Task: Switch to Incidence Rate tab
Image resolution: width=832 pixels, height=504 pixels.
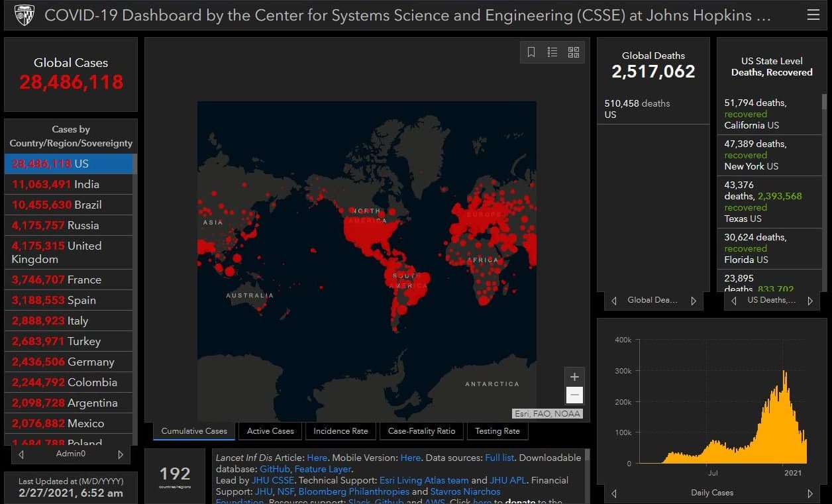Action: click(x=340, y=431)
